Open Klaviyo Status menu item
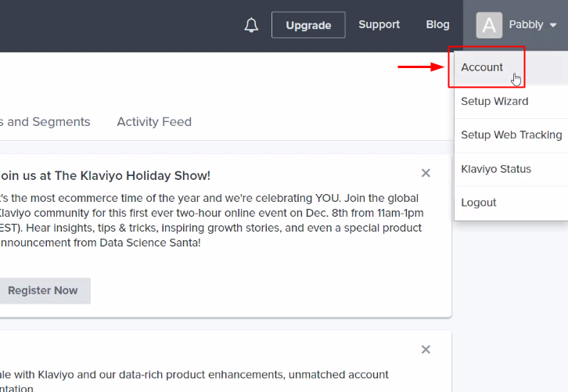This screenshot has height=392, width=568. click(511, 169)
